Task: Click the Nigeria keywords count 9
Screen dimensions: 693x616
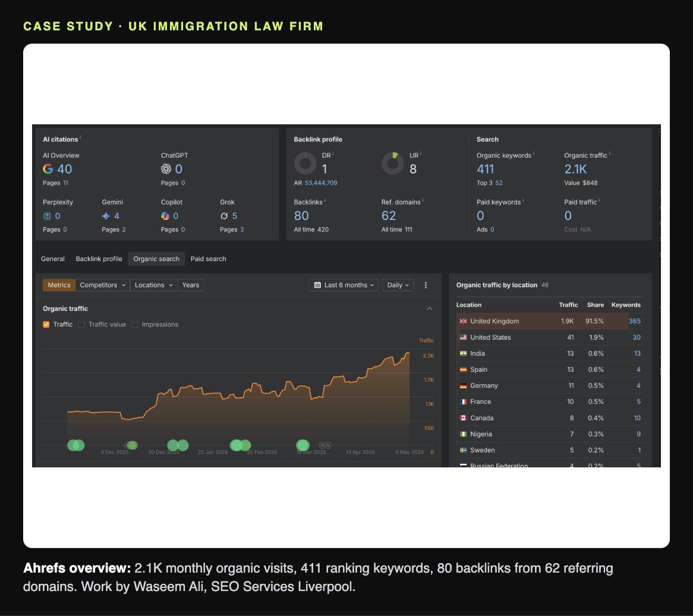Action: coord(639,434)
